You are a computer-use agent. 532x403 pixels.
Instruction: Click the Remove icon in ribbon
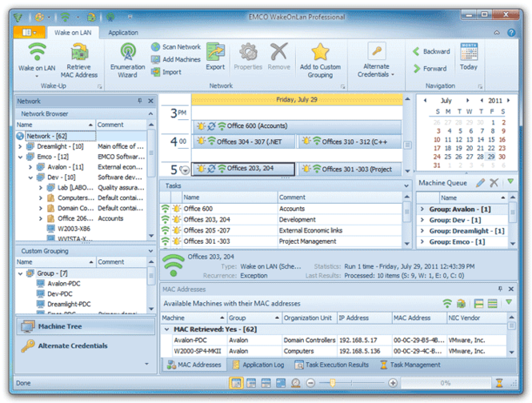click(278, 51)
